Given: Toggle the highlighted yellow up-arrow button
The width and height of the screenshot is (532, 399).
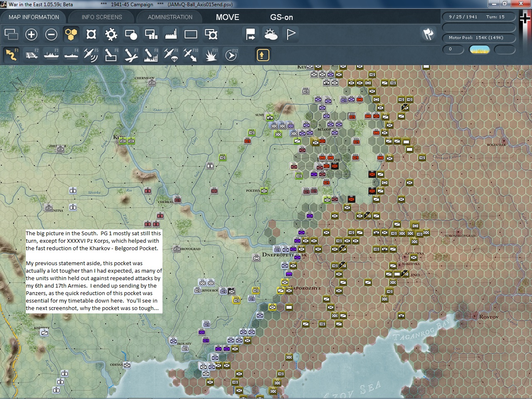Looking at the screenshot, I should click(x=263, y=54).
